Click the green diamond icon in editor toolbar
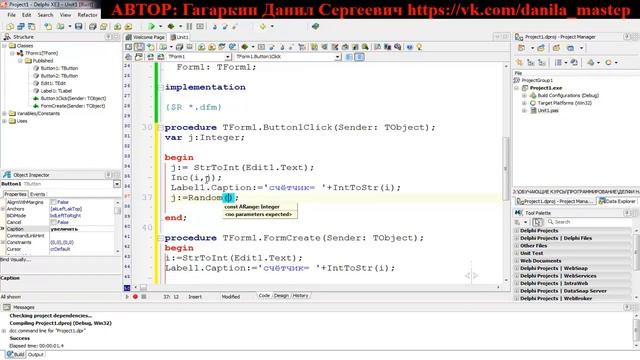Screen dimensions: 640x360 244,47
